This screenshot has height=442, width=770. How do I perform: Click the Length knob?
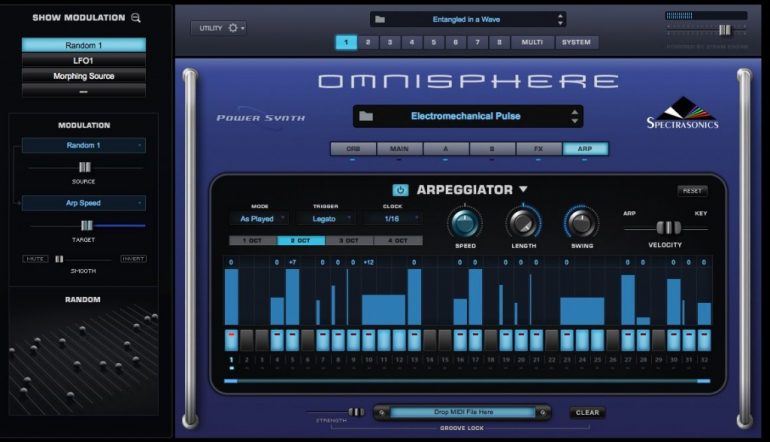click(522, 222)
